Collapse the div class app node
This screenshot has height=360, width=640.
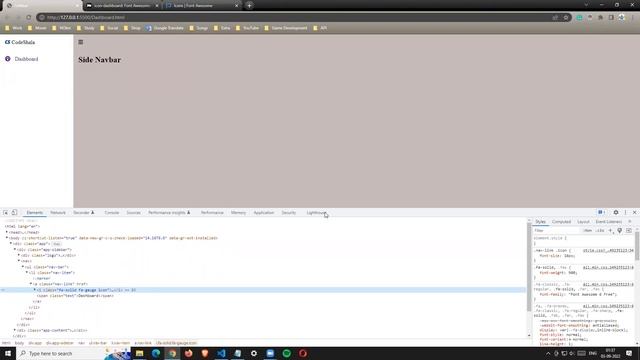point(11,244)
